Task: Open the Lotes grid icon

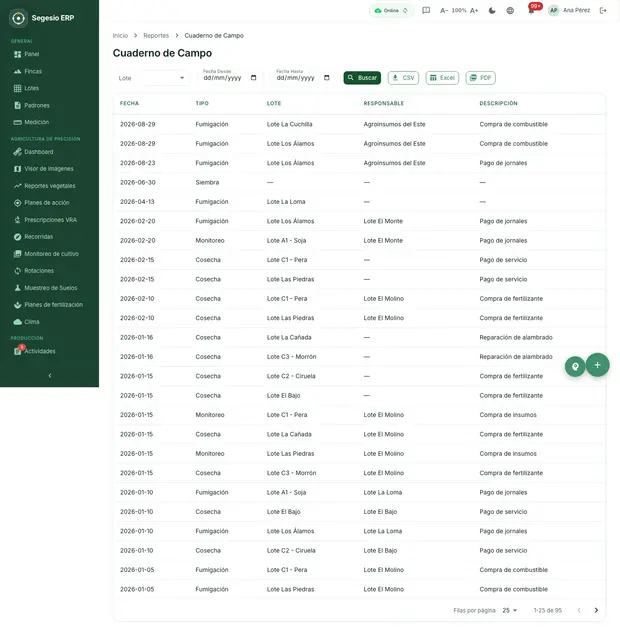Action: click(17, 88)
